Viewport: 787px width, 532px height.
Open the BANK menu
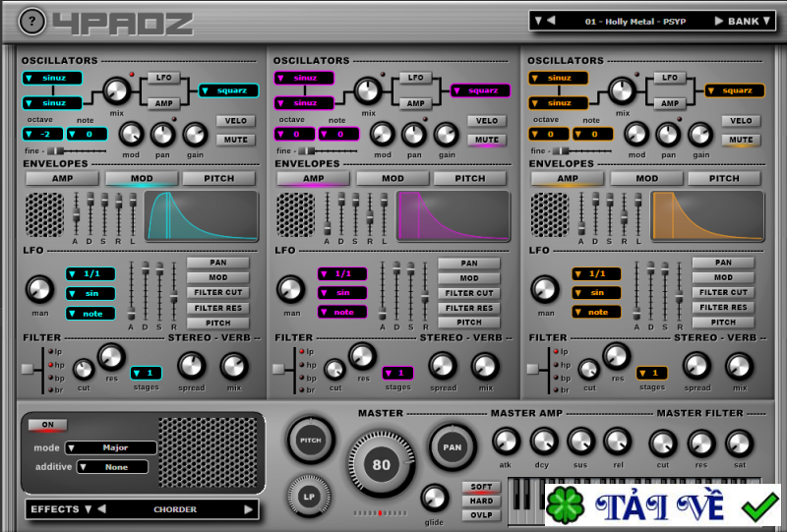749,21
